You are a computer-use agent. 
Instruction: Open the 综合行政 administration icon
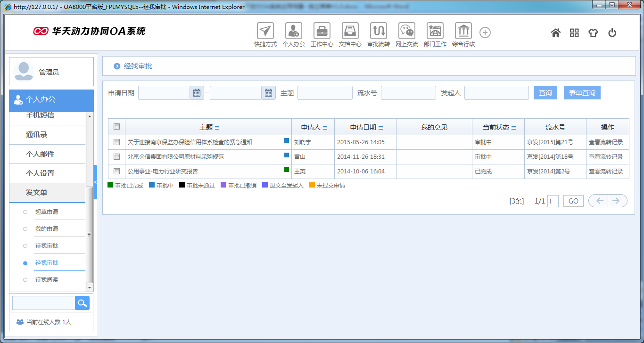pyautogui.click(x=463, y=31)
